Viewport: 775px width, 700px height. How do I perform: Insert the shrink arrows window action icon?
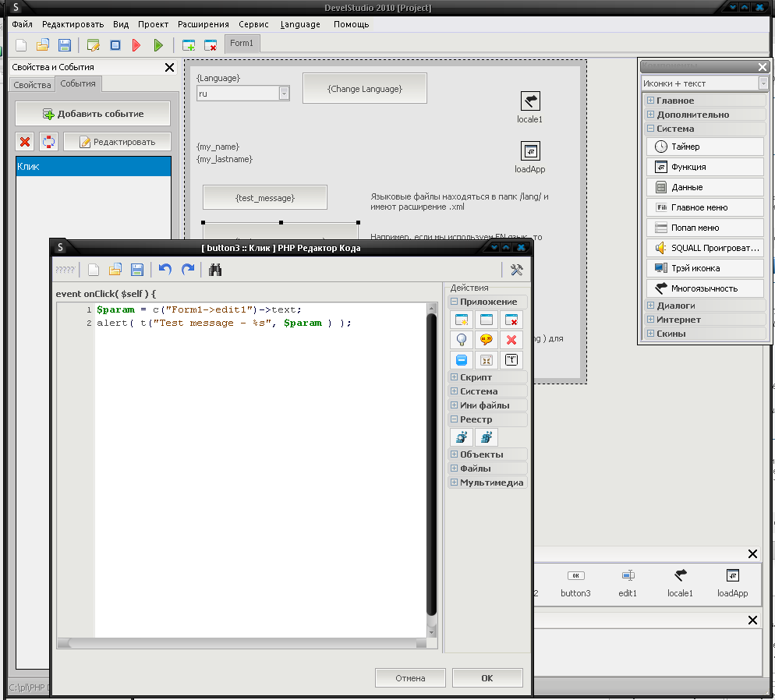487,360
